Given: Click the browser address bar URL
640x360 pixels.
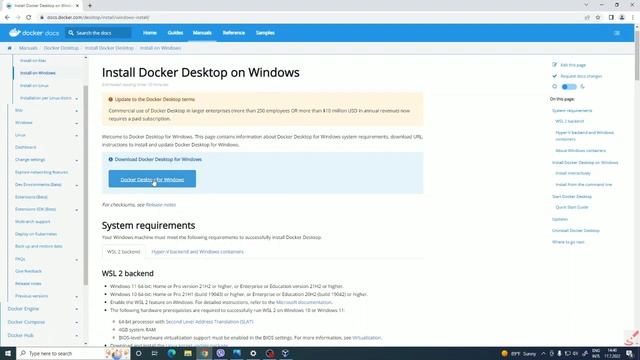Looking at the screenshot, I should pos(98,18).
